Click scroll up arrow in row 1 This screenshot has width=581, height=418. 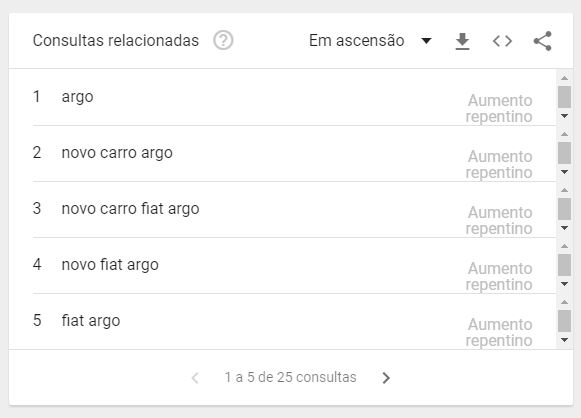coord(564,78)
